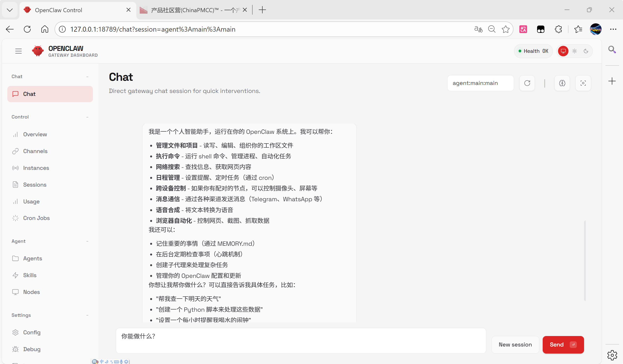The height and width of the screenshot is (364, 623).
Task: Open Cron Jobs in the sidebar
Action: pos(36,218)
